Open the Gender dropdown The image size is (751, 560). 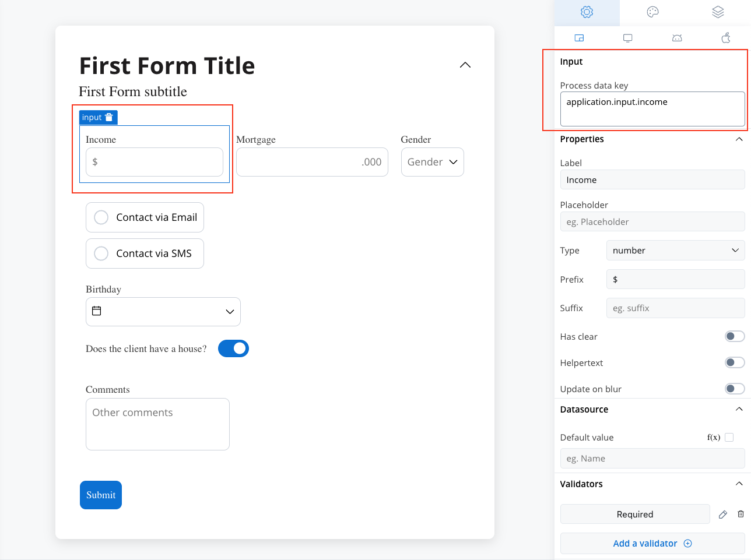pos(433,162)
